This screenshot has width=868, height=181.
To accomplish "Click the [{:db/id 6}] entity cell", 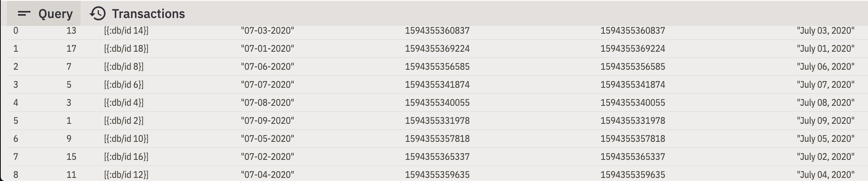I will (124, 85).
